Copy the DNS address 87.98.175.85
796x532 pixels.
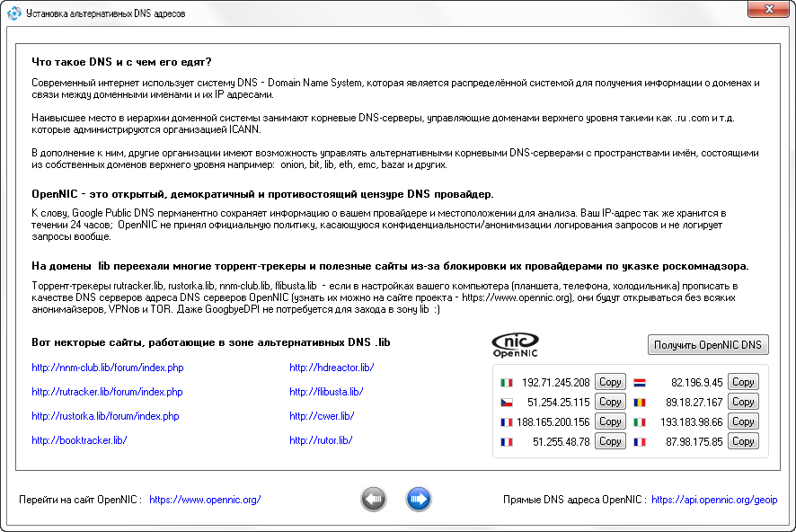tap(743, 441)
